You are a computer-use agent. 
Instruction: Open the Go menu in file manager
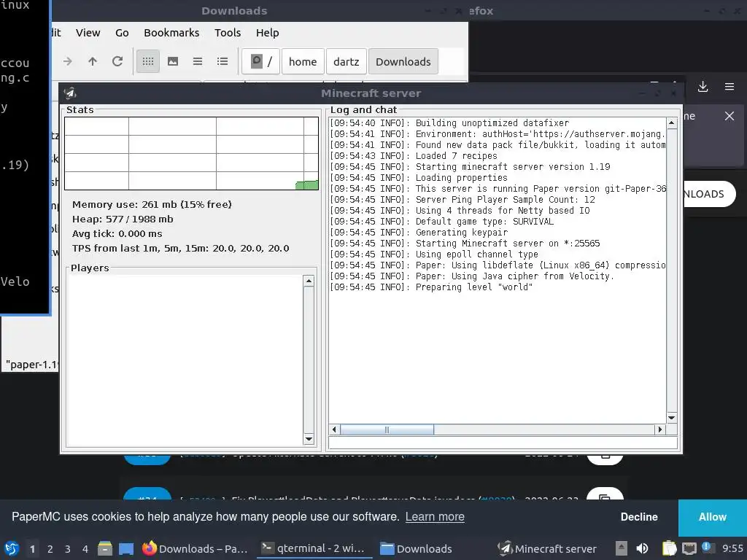coord(122,33)
